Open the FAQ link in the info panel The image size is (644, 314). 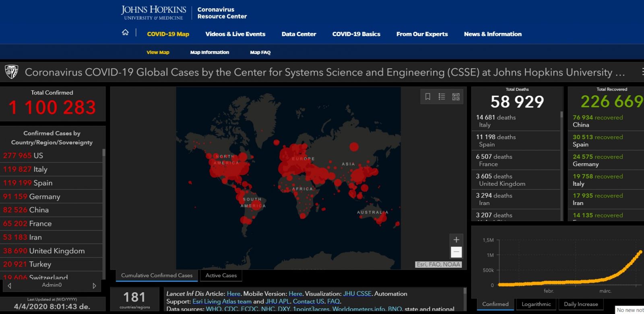click(x=333, y=302)
